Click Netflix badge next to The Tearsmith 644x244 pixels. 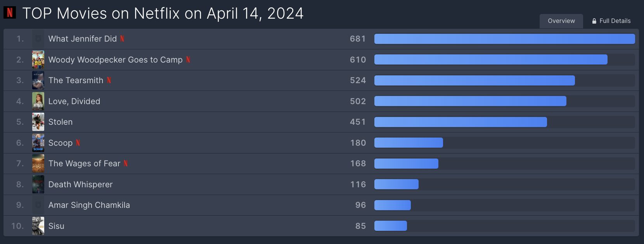[x=109, y=80]
